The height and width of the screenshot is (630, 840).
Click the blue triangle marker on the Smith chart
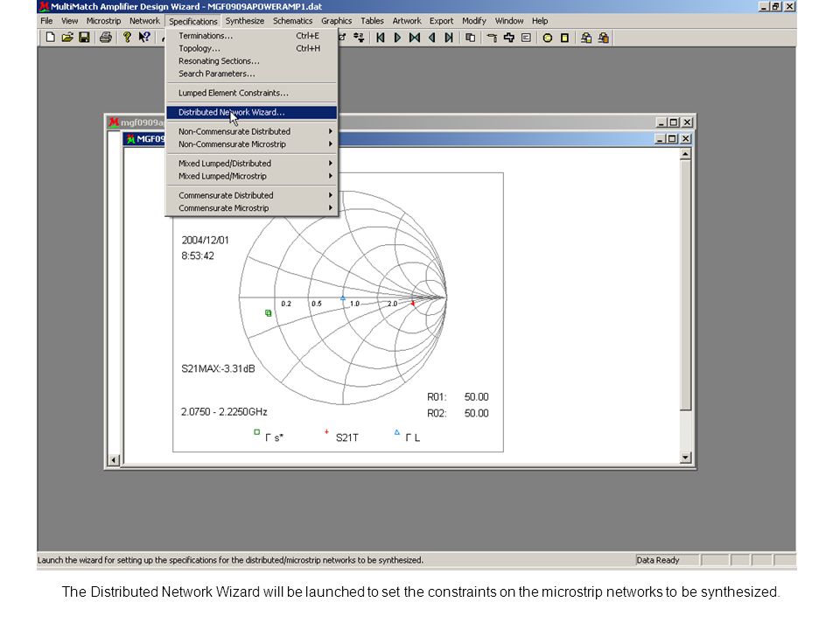point(343,298)
